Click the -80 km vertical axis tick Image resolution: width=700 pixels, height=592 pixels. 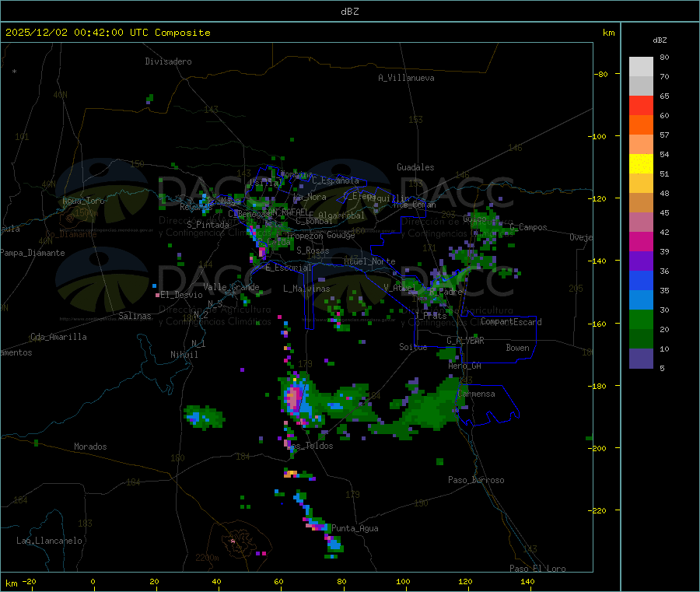click(601, 74)
